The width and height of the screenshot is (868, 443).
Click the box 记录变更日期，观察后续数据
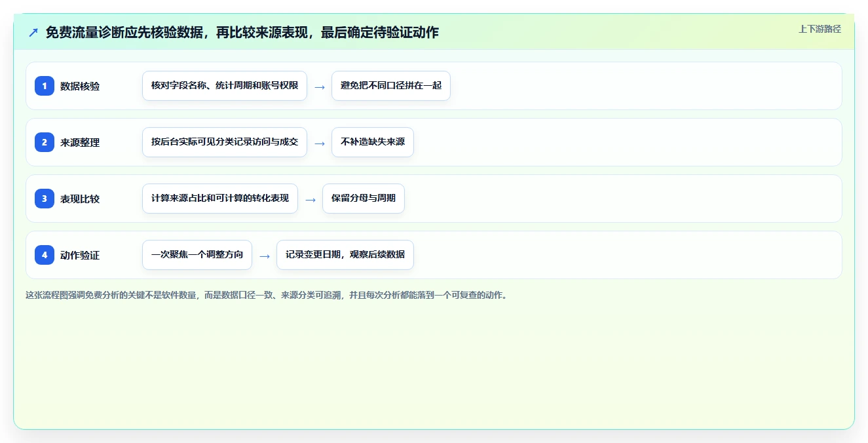pyautogui.click(x=345, y=255)
